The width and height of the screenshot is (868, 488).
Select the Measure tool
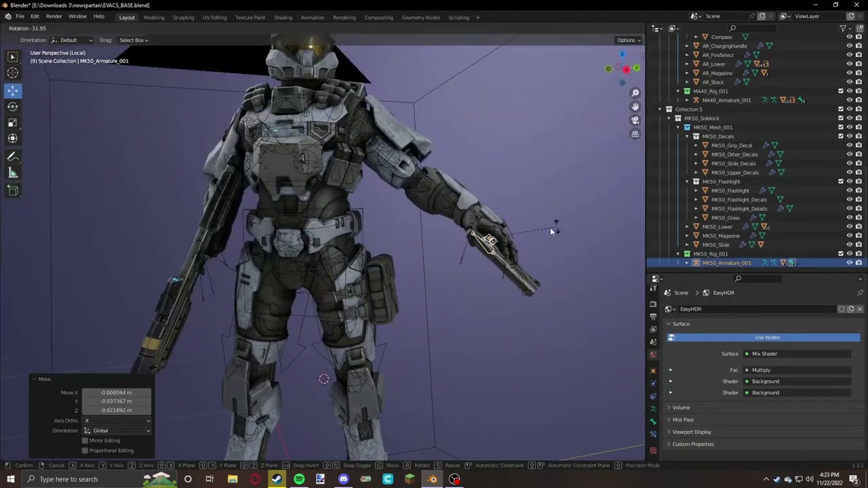click(13, 173)
